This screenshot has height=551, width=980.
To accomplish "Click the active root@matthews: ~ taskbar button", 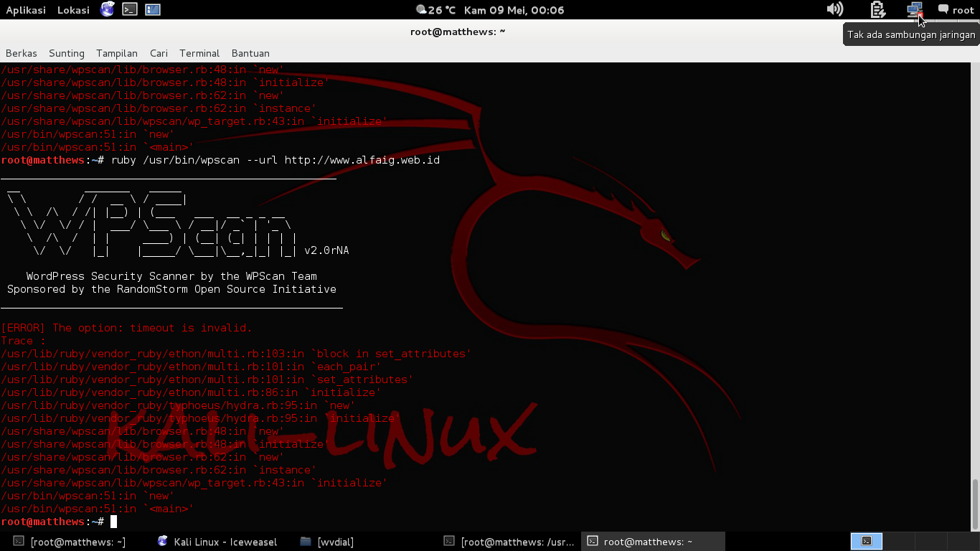I will (x=653, y=542).
